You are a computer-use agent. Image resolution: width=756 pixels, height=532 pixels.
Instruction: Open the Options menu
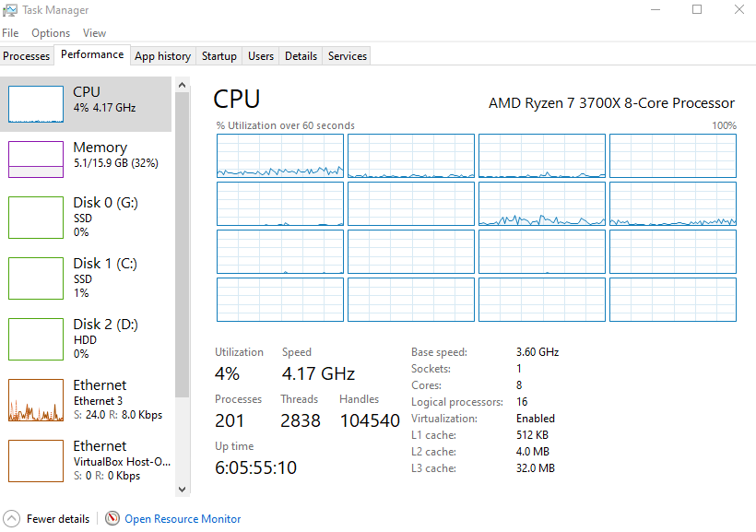[51, 33]
